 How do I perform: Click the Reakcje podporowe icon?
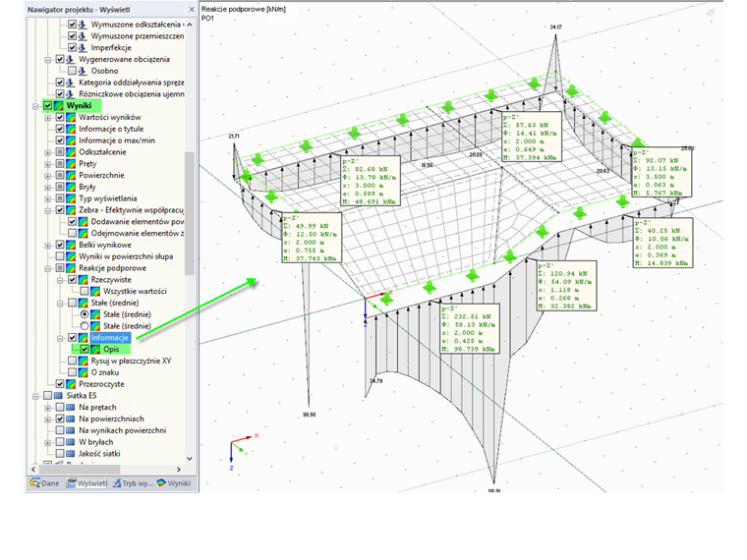tap(71, 268)
